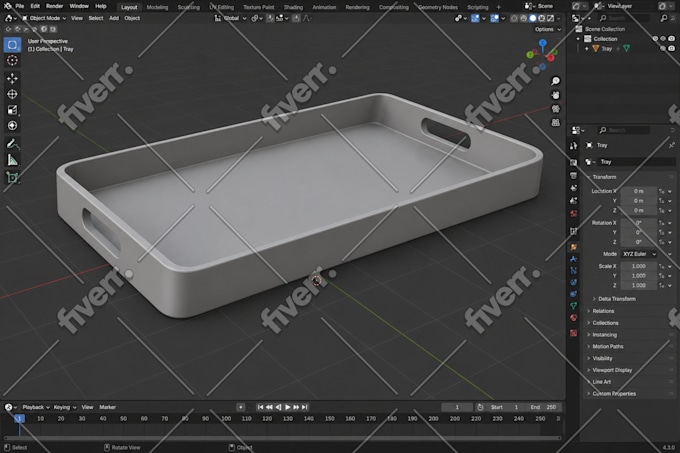Open the Playback dropdown in timeline

tap(36, 407)
